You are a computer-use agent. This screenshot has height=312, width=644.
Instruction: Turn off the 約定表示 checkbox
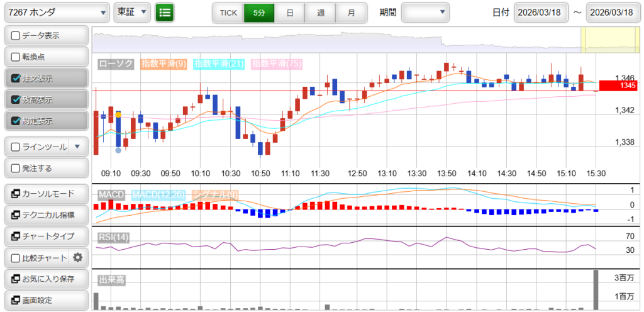coord(17,121)
